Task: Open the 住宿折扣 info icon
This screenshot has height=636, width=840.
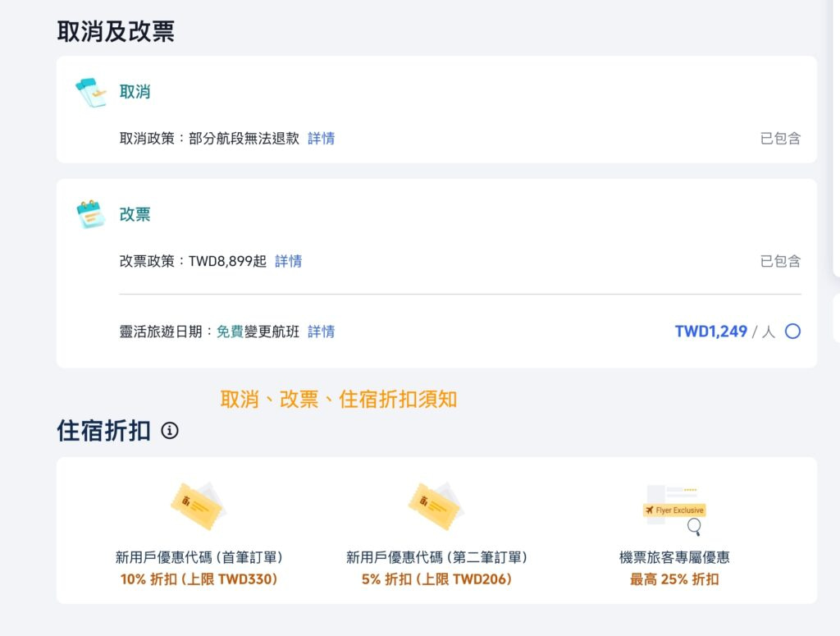Action: (170, 430)
